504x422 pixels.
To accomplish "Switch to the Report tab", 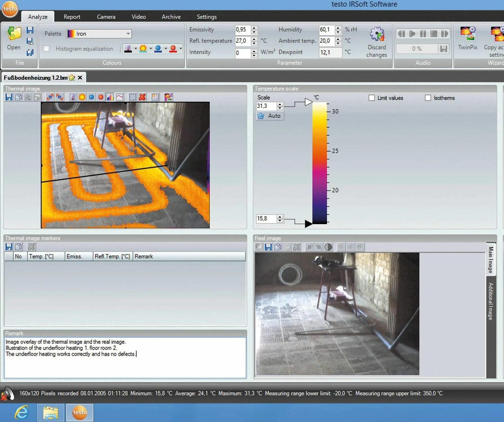I will (x=72, y=17).
